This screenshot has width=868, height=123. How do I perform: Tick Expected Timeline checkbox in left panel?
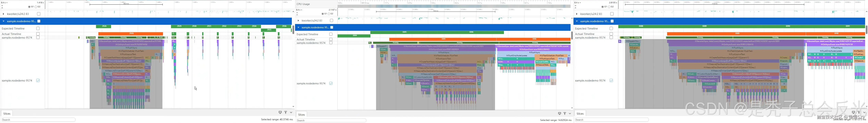(x=38, y=28)
